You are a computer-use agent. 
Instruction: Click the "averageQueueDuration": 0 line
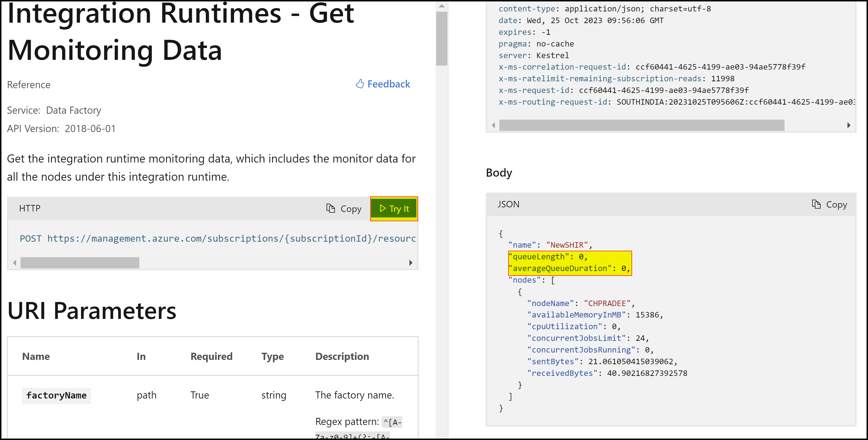pyautogui.click(x=570, y=268)
